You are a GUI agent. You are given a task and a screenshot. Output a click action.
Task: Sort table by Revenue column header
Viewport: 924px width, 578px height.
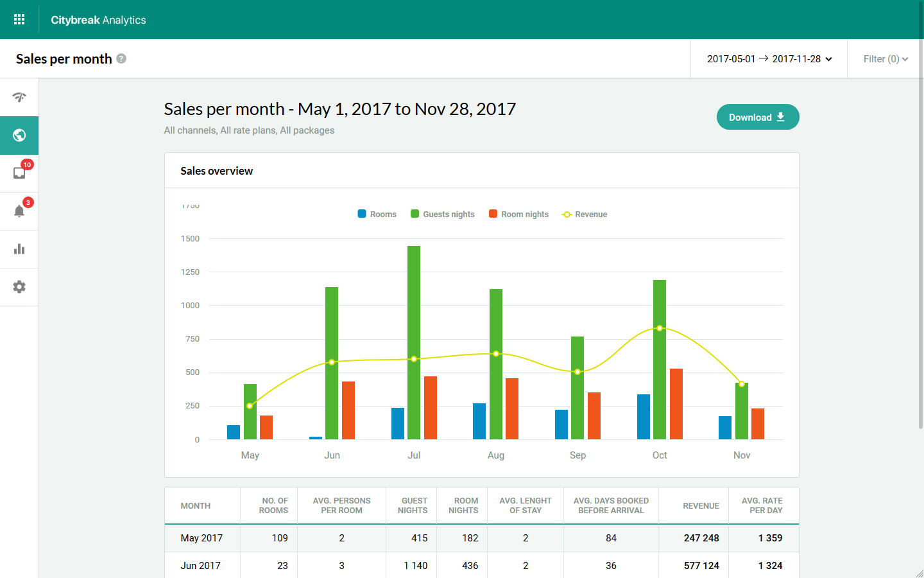(x=701, y=506)
